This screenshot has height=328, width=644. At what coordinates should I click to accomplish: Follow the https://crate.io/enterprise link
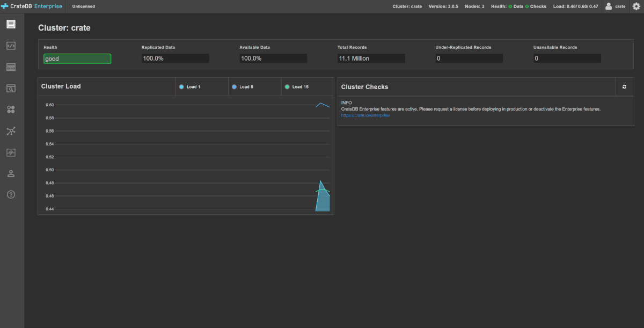tap(365, 115)
